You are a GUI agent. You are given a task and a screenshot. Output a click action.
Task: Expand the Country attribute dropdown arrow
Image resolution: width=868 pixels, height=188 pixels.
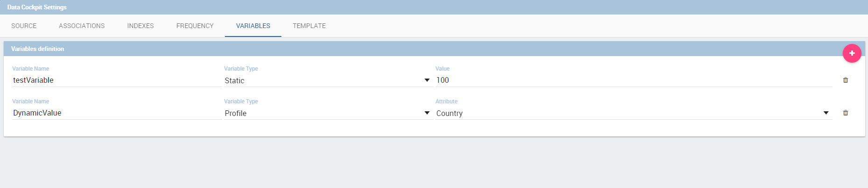click(x=826, y=113)
